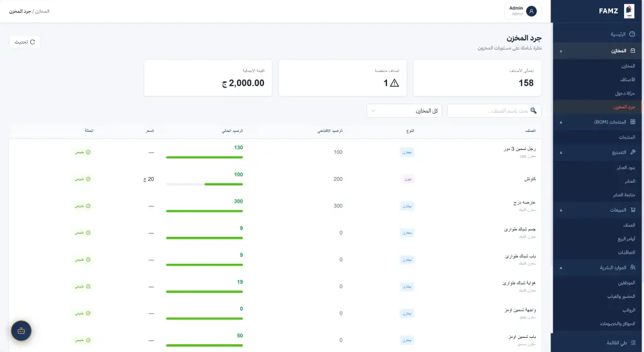Open the الرواتب menu item

coord(597,310)
